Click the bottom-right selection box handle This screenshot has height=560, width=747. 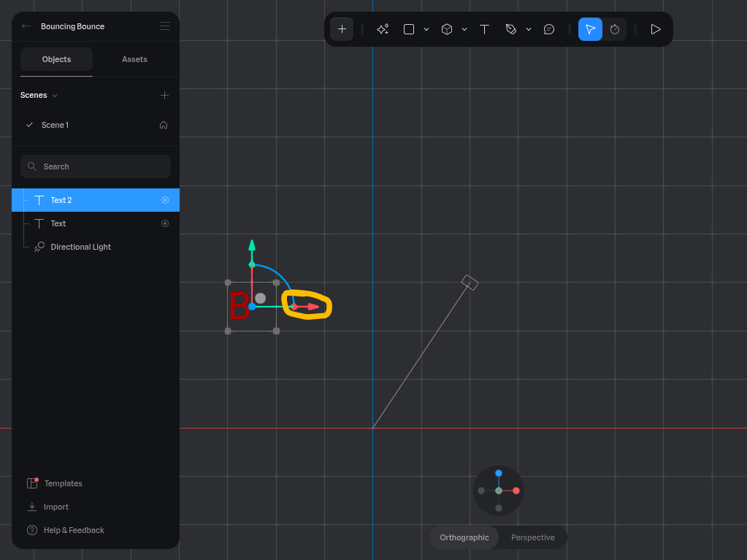point(276,331)
